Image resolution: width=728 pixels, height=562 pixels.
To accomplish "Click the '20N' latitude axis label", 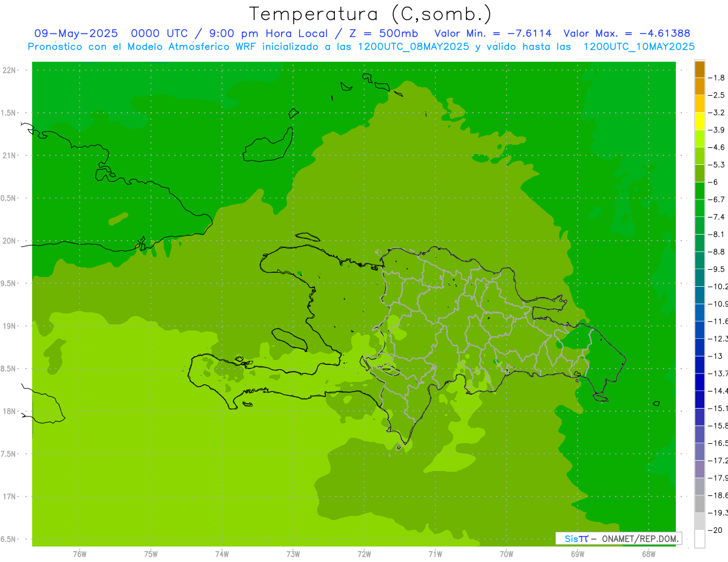I will pos(10,241).
